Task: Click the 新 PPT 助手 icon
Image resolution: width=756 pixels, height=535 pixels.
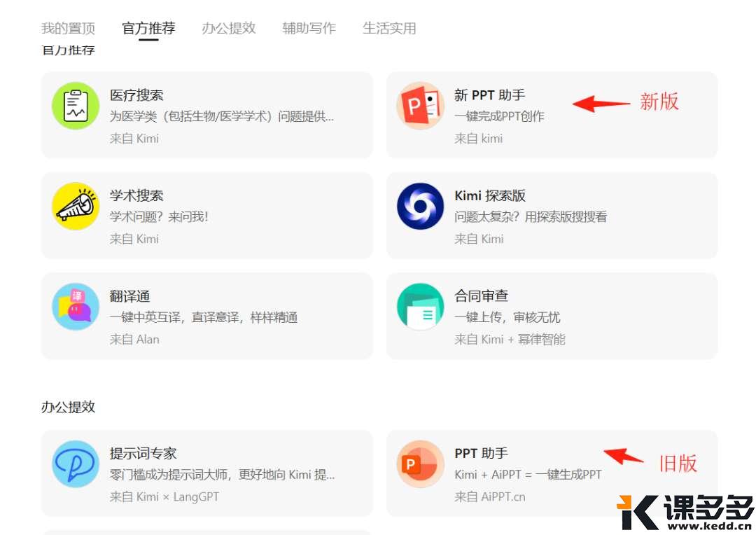Action: tap(420, 106)
